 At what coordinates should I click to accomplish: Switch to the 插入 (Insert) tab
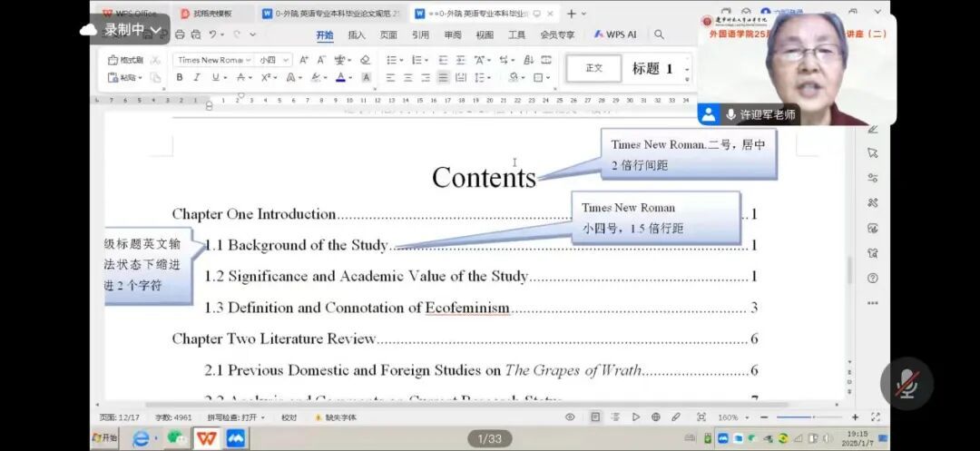click(x=357, y=34)
